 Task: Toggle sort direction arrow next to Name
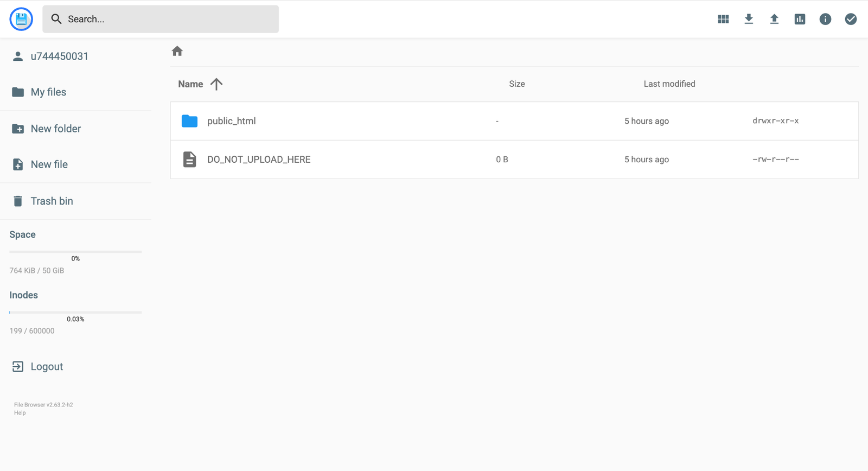[216, 84]
